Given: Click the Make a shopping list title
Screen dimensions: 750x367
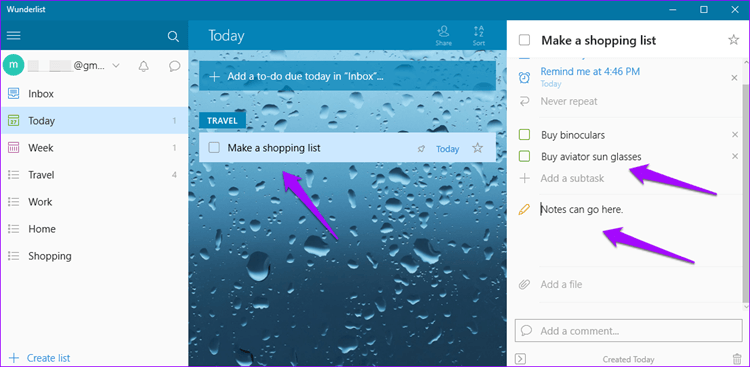Looking at the screenshot, I should (x=599, y=41).
